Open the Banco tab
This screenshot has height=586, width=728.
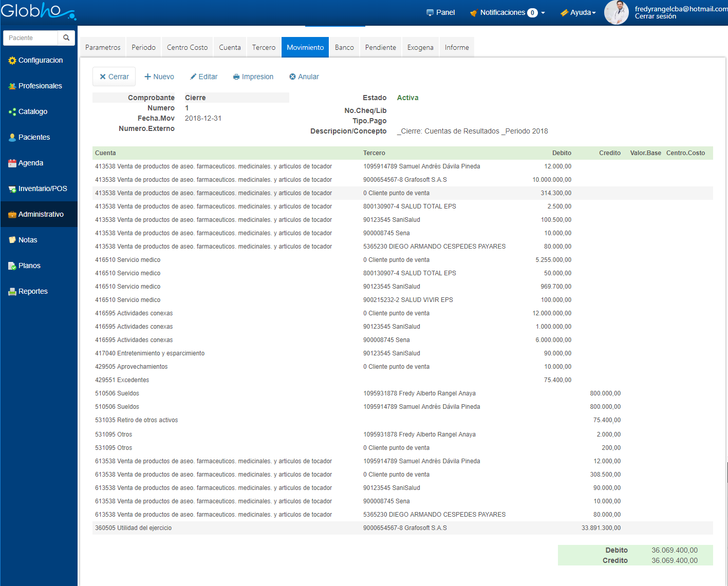point(344,47)
